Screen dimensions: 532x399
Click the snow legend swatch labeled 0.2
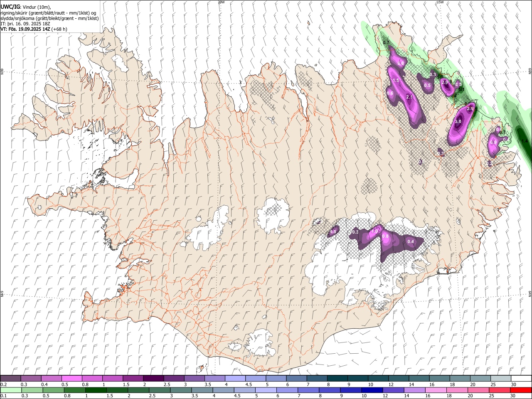click(x=10, y=379)
